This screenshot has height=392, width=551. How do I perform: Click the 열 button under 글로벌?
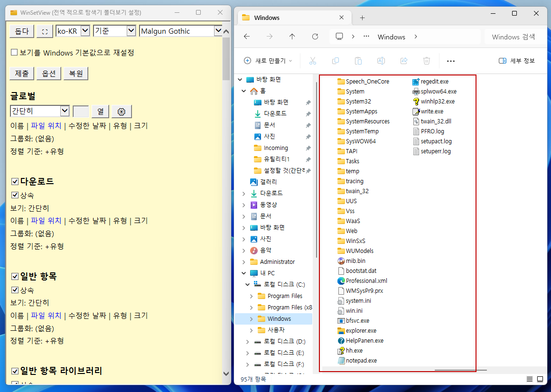101,112
